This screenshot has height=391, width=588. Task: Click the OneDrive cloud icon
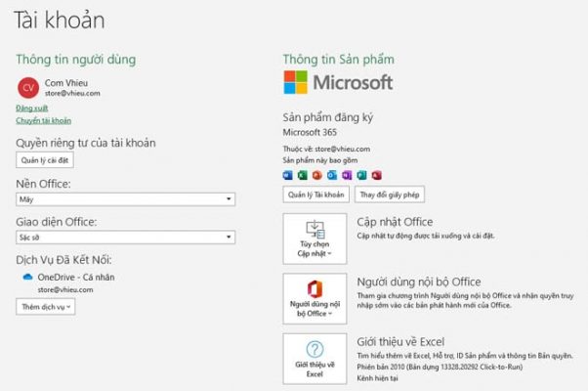coord(27,277)
